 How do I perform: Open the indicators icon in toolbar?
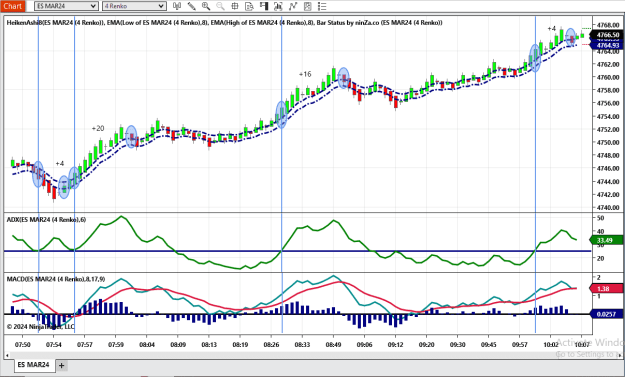coord(278,6)
